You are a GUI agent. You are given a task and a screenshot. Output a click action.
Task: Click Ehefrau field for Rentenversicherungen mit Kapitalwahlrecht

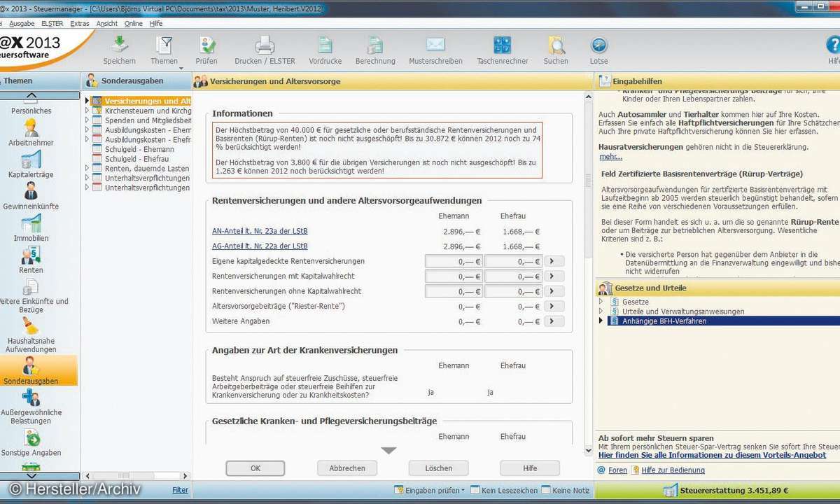[513, 276]
